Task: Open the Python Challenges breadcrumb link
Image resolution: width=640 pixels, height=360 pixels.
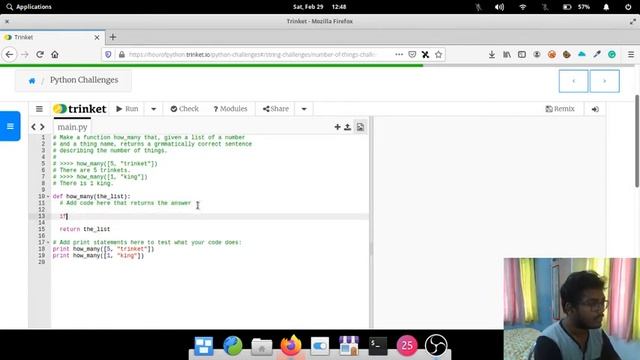Action: pos(84,80)
